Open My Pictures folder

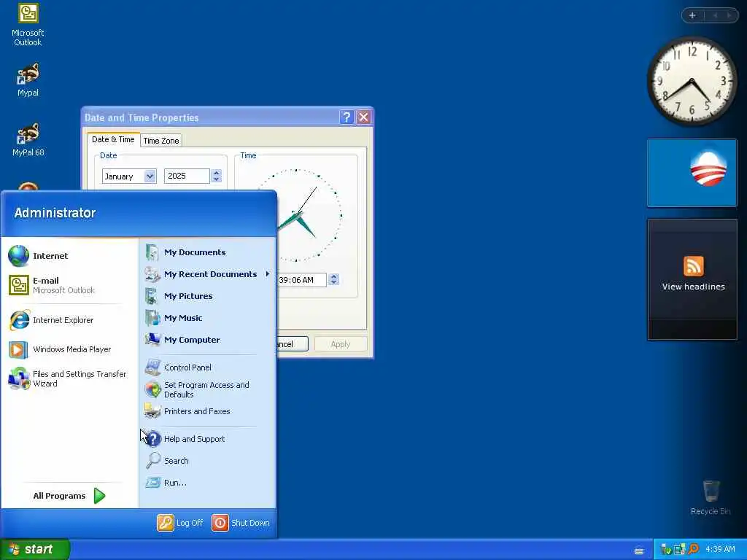pos(206,296)
